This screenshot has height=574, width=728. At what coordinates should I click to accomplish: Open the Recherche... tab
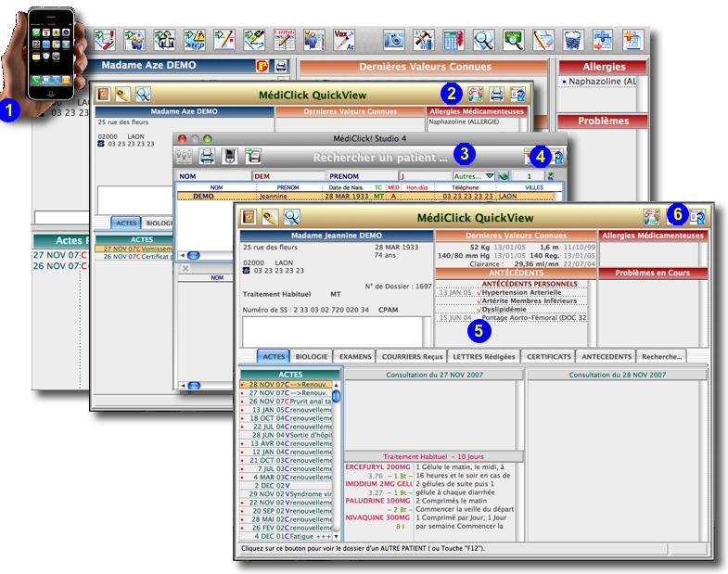(x=661, y=356)
